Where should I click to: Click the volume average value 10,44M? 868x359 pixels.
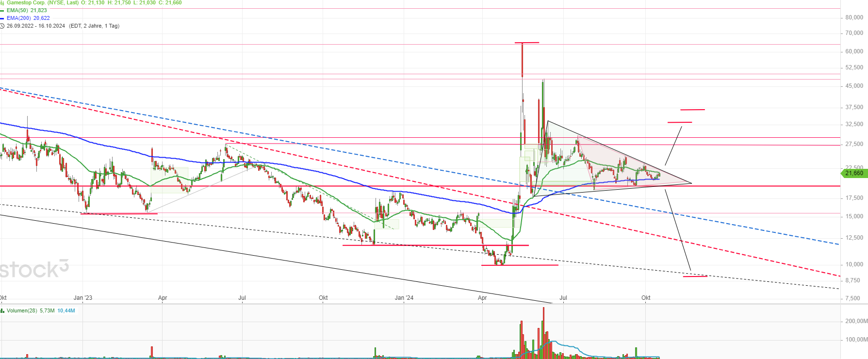(x=66, y=310)
